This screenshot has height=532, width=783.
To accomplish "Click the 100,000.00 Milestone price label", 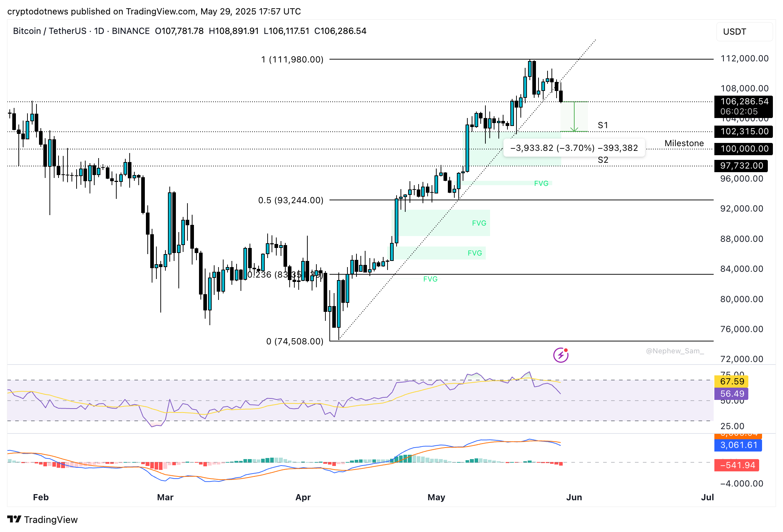I will pyautogui.click(x=744, y=149).
